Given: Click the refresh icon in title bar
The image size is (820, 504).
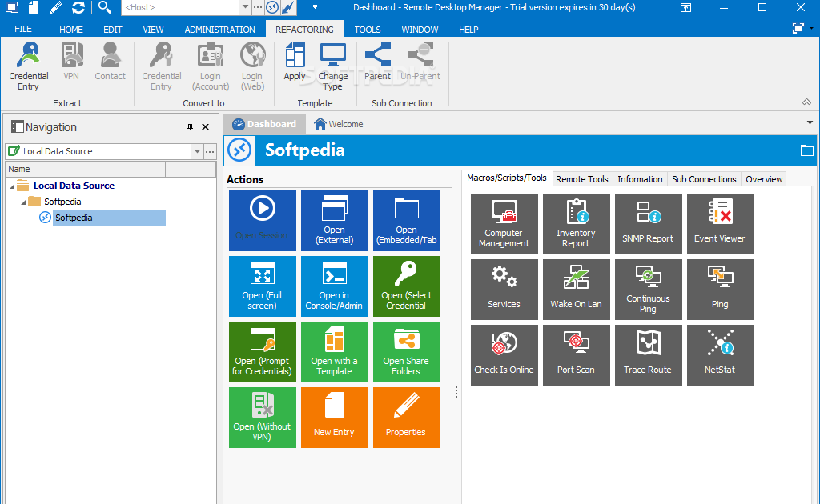Looking at the screenshot, I should 78,7.
